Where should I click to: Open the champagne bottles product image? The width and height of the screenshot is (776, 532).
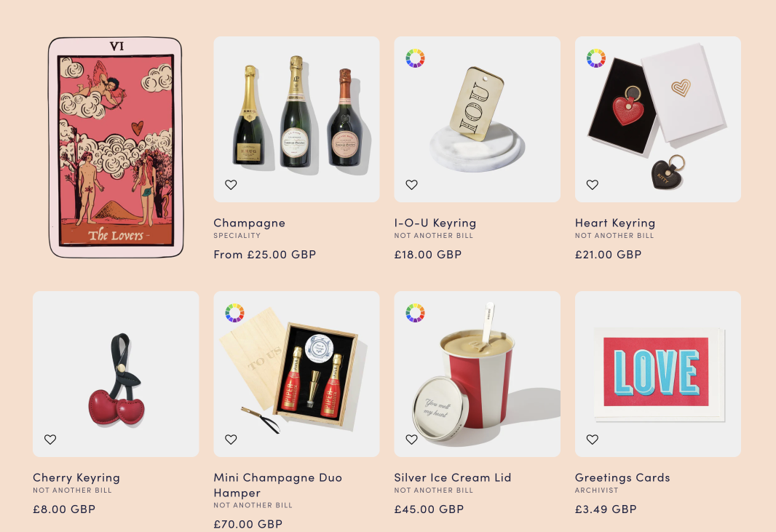[296, 119]
